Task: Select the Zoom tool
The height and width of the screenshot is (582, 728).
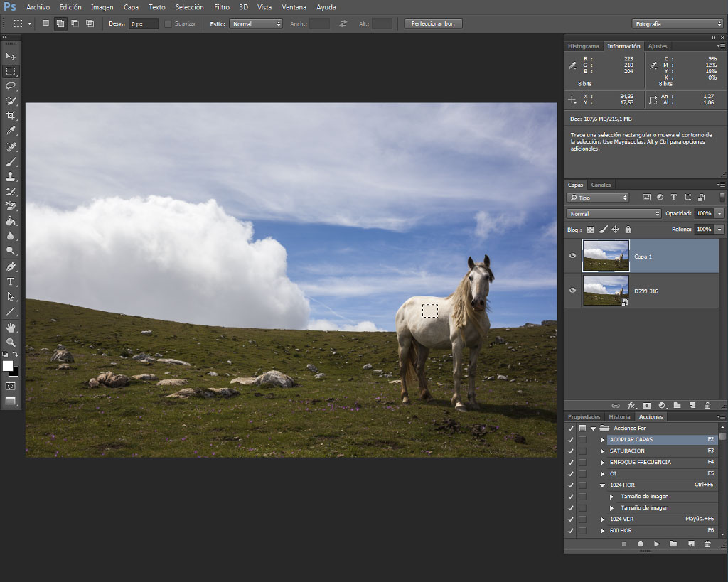Action: click(10, 343)
